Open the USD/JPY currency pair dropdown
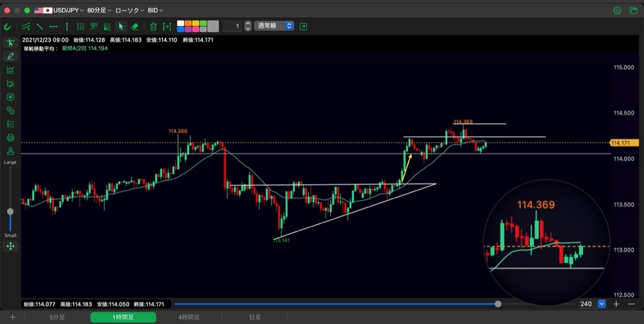The width and height of the screenshot is (644, 324). [59, 10]
